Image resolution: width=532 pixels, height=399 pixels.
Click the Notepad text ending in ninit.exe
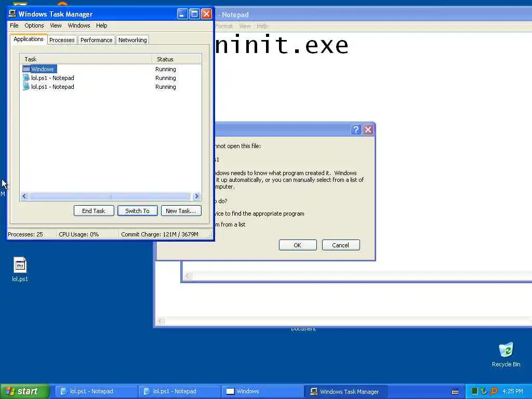(x=282, y=45)
